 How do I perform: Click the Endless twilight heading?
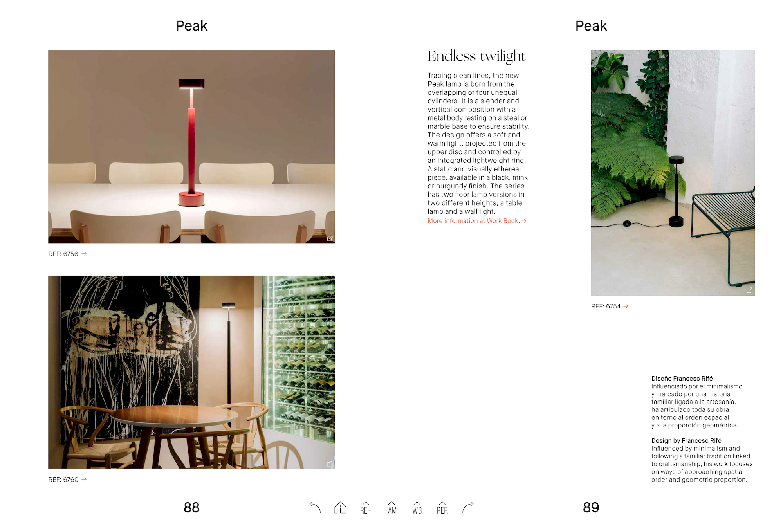(x=476, y=56)
